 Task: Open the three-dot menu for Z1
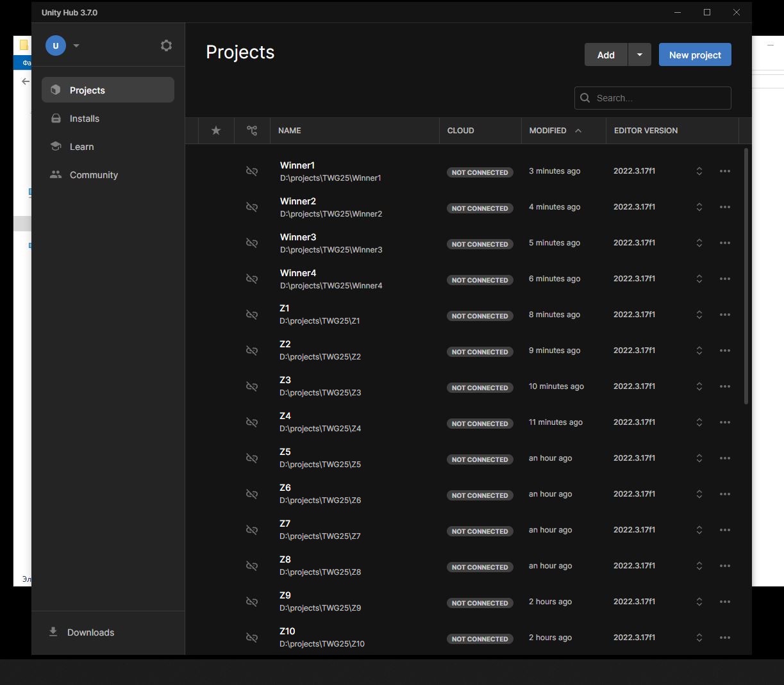tap(725, 315)
